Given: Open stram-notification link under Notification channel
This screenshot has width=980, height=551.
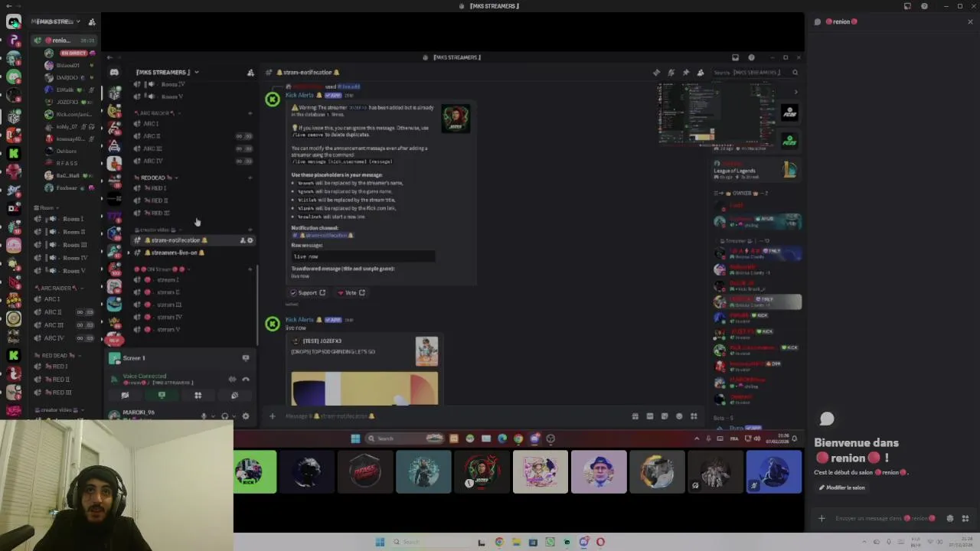Looking at the screenshot, I should [x=322, y=236].
